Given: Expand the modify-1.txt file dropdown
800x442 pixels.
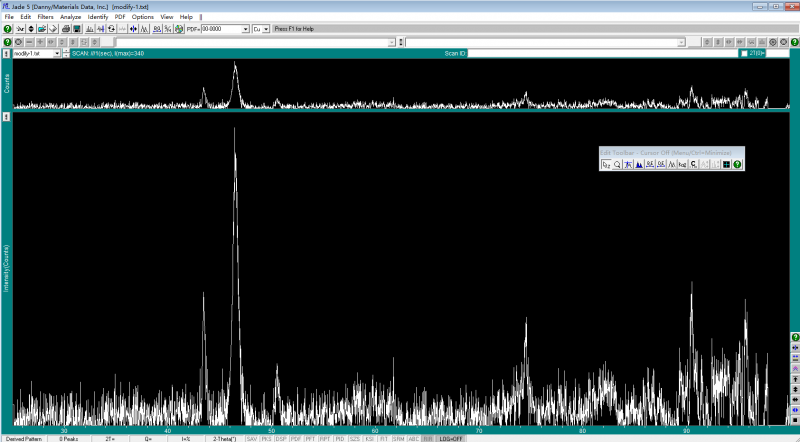Looking at the screenshot, I should click(57, 53).
